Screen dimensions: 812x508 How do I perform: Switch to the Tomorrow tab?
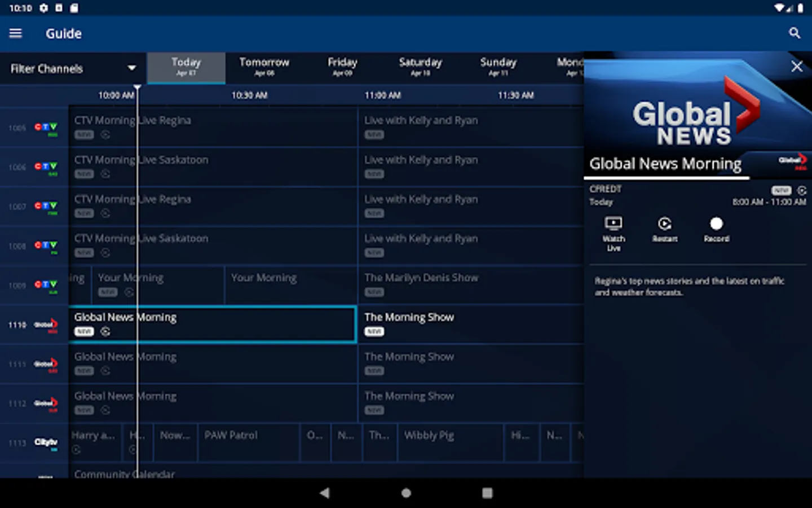pos(264,68)
